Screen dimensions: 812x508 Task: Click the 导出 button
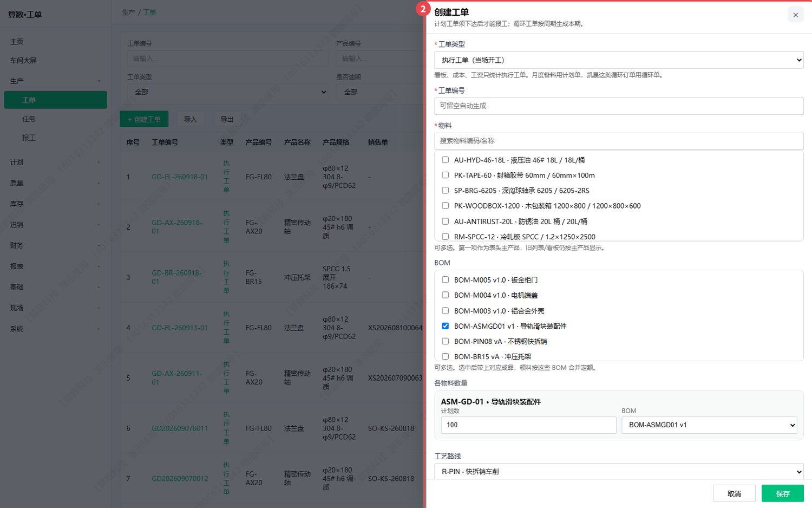(x=227, y=119)
